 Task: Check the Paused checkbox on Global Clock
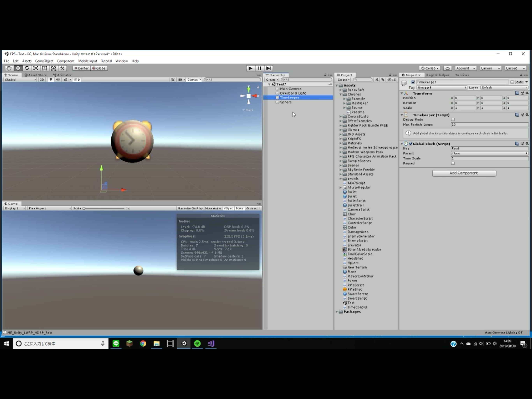[x=453, y=163]
